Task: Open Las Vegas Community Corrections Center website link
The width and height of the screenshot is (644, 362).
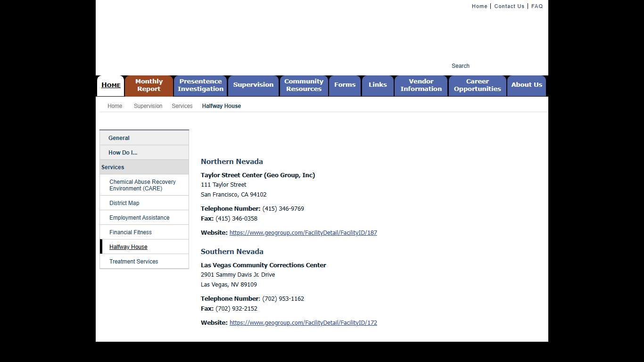Action: click(x=303, y=323)
